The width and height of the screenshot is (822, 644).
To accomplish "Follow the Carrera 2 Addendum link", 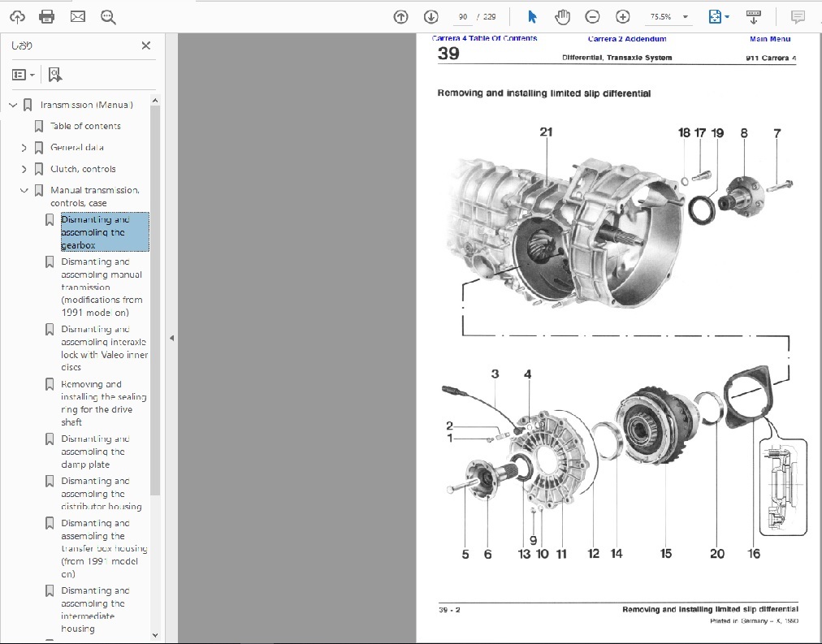I will pyautogui.click(x=627, y=39).
